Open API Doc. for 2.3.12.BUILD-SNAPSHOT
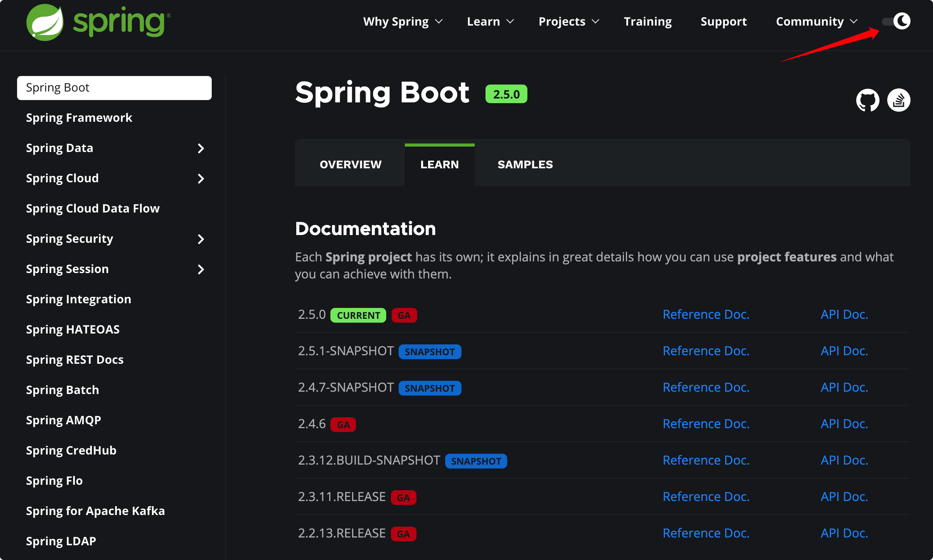This screenshot has height=560, width=933. pyautogui.click(x=844, y=460)
